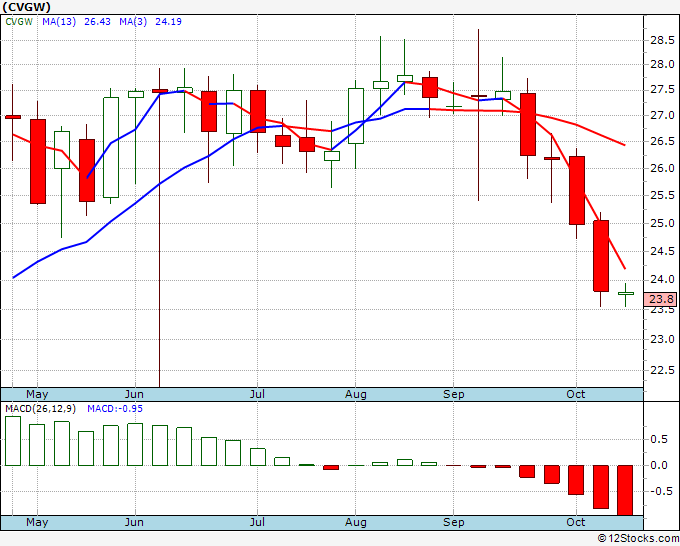Click the 24.0 price axis label

point(662,280)
